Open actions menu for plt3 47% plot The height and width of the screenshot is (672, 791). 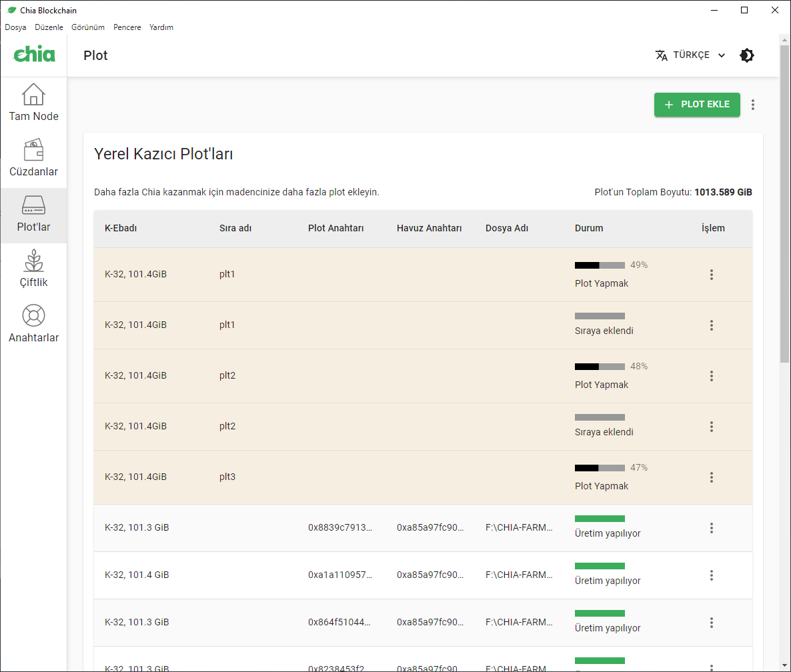point(712,477)
